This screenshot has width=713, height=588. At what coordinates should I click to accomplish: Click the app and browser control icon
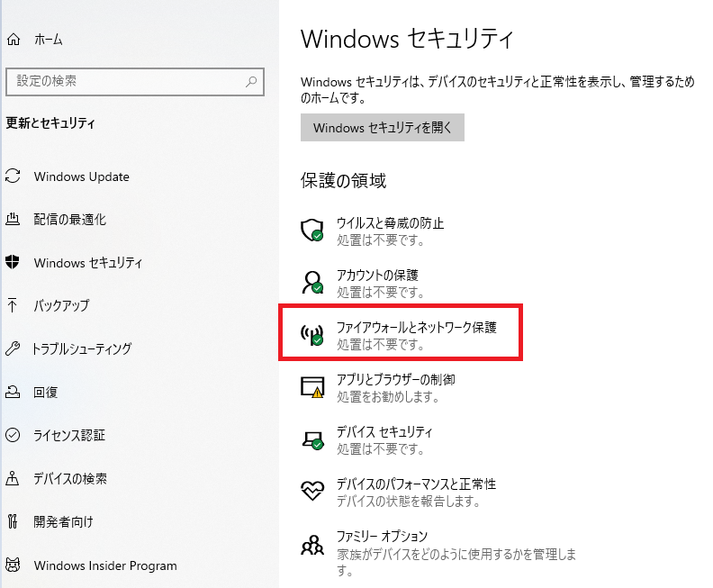click(x=312, y=387)
